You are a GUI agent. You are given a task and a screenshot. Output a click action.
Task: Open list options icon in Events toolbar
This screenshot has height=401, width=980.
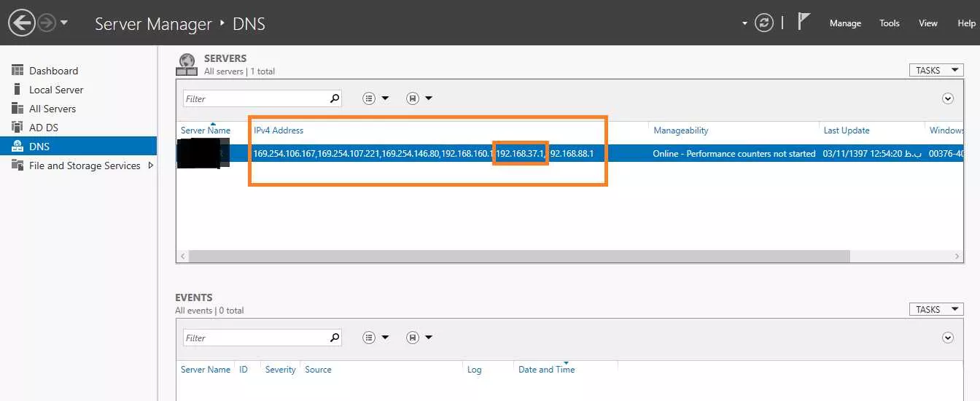tap(370, 337)
